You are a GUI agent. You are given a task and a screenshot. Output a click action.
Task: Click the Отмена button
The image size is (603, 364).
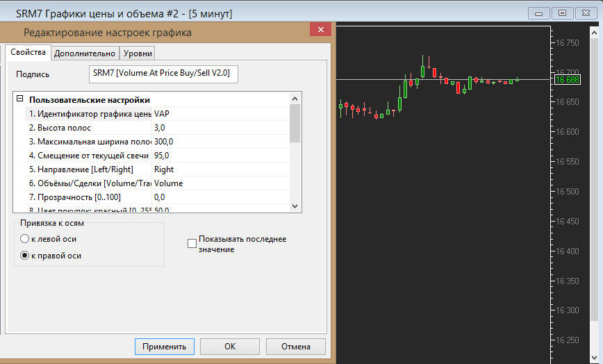pos(295,346)
